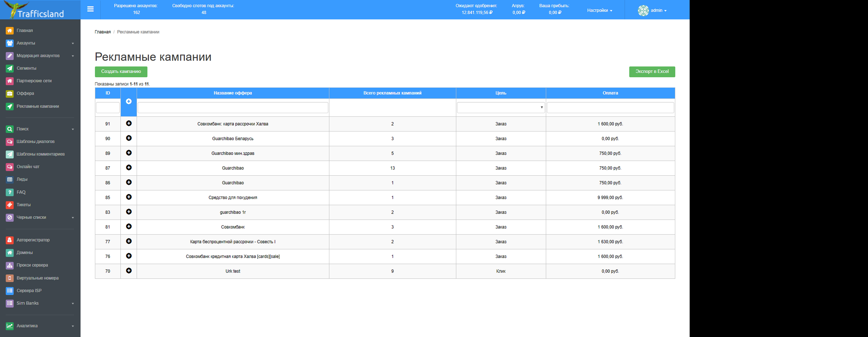Open the Виртуальные номера icon
This screenshot has height=337, width=868.
(x=10, y=278)
